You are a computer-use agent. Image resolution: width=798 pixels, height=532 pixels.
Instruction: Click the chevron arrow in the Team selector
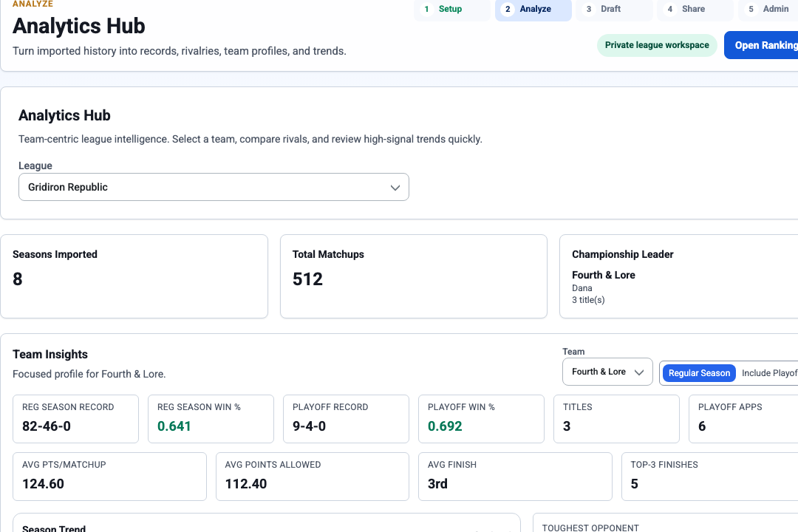click(639, 372)
